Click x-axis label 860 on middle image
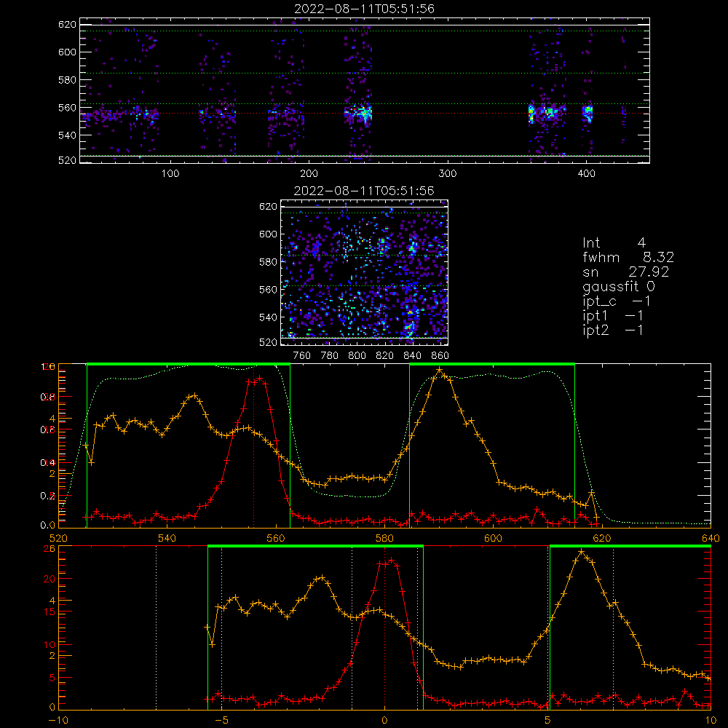Viewport: 728px width, 728px height. coord(440,356)
